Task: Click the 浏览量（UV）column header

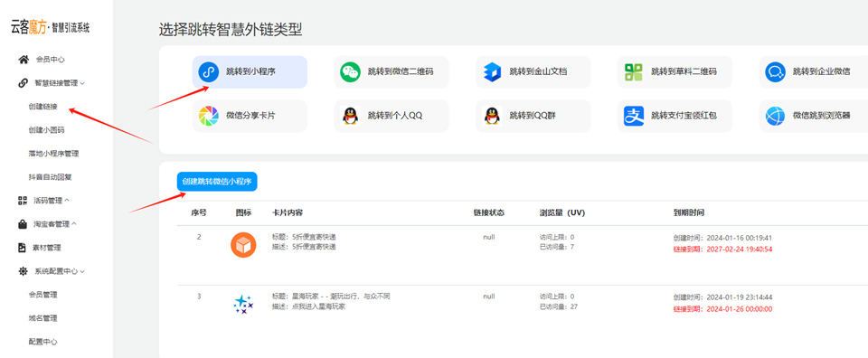Action: click(562, 212)
